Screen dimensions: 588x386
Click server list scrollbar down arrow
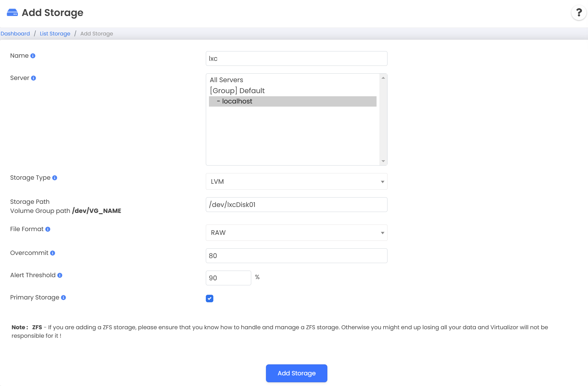[x=383, y=161]
